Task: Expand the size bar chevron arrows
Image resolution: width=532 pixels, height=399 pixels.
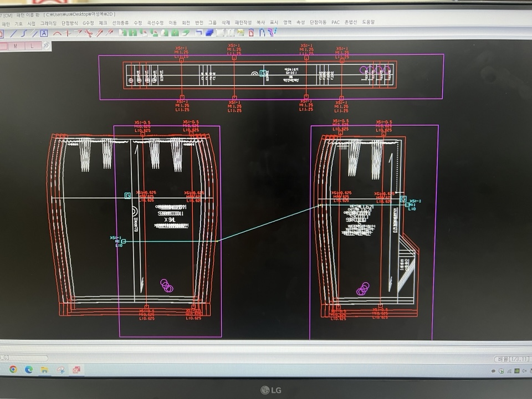Action: coord(46,45)
